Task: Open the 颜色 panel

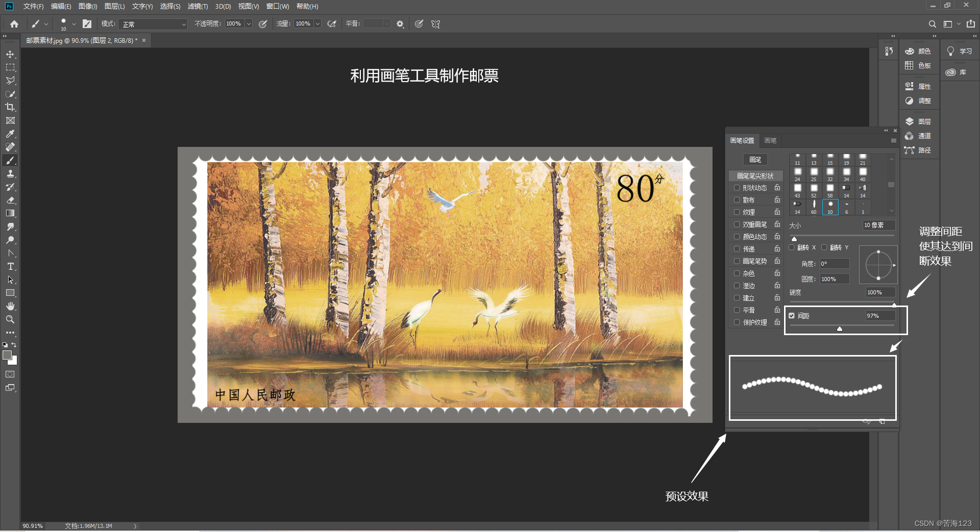Action: click(x=919, y=51)
